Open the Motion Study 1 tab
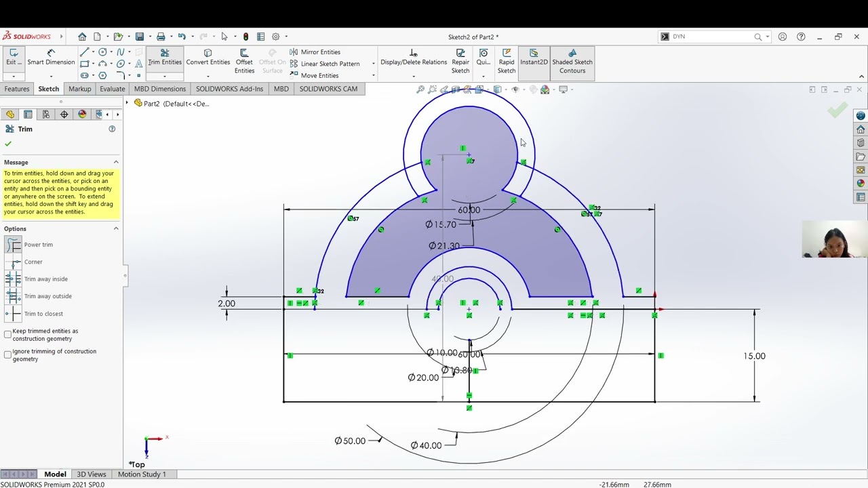 [142, 474]
